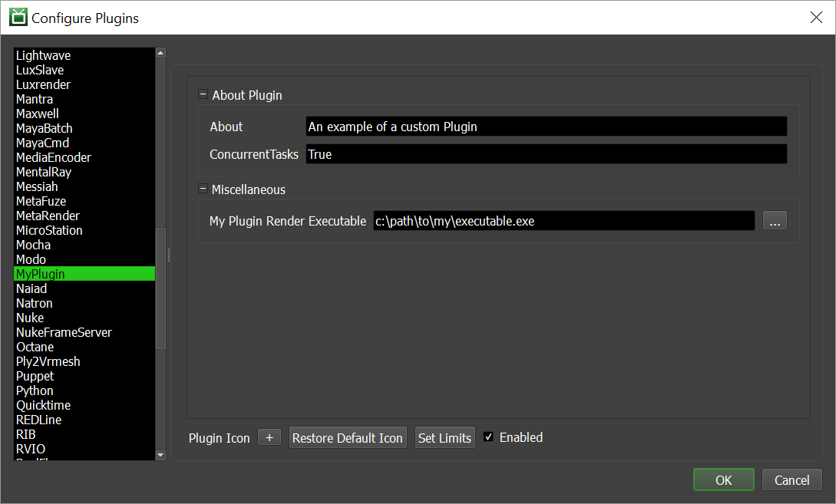This screenshot has height=504, width=836.
Task: Disable the MyPlugin Enabled checkbox
Action: (x=489, y=437)
